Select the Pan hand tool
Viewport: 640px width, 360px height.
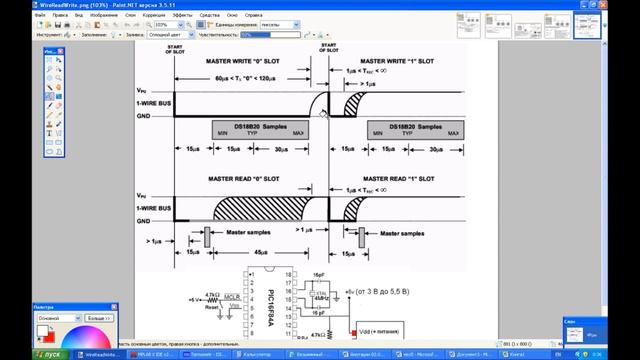(x=59, y=87)
